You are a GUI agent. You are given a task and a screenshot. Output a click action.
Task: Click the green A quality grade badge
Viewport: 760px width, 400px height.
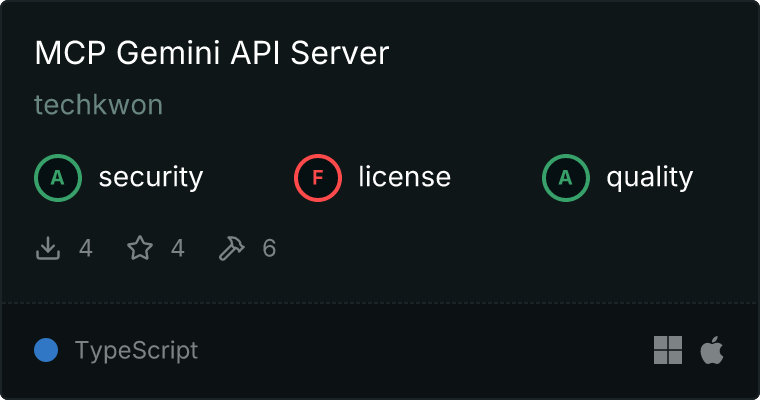point(566,178)
